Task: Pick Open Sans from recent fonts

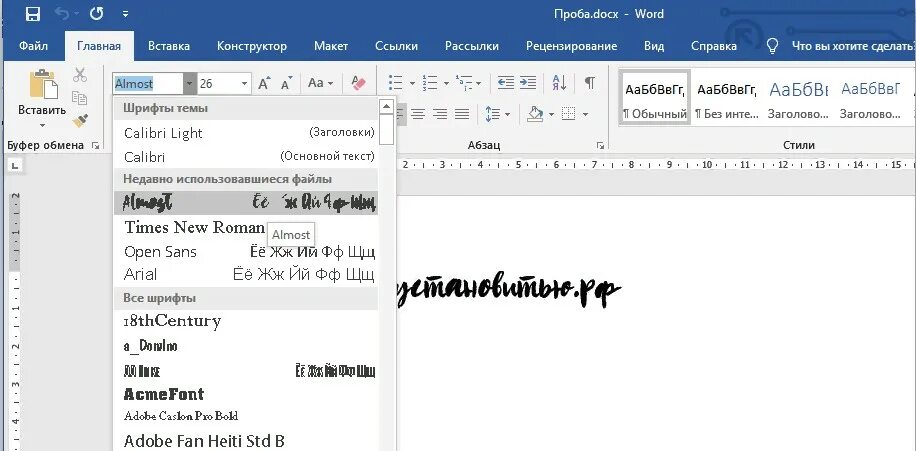Action: pyautogui.click(x=246, y=252)
